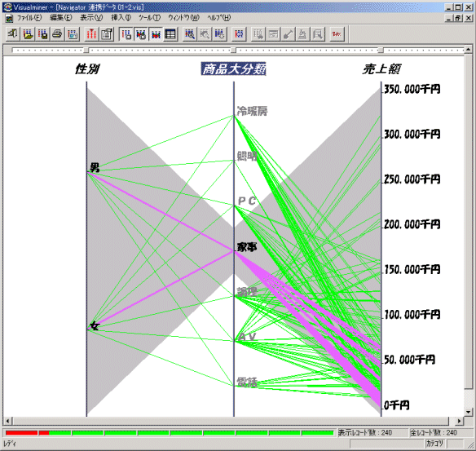This screenshot has width=476, height=451.
Task: Click the horizontal scrollbar left arrow
Action: (x=7, y=421)
